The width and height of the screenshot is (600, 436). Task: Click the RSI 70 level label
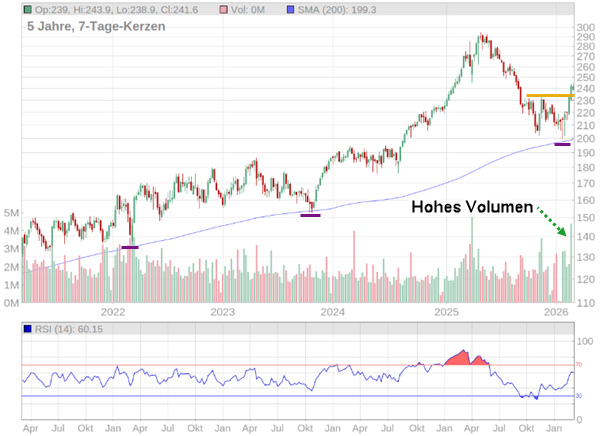(x=578, y=366)
